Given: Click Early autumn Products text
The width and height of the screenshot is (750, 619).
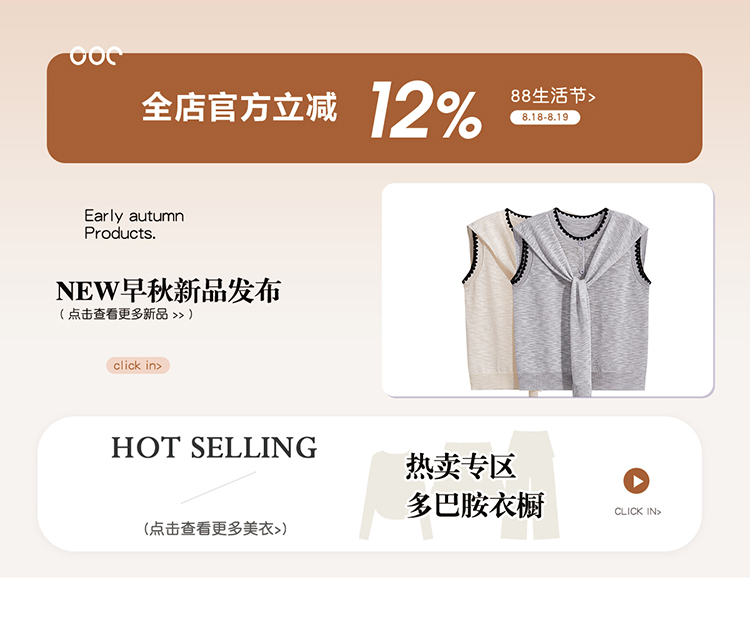Looking at the screenshot, I should point(134,224).
